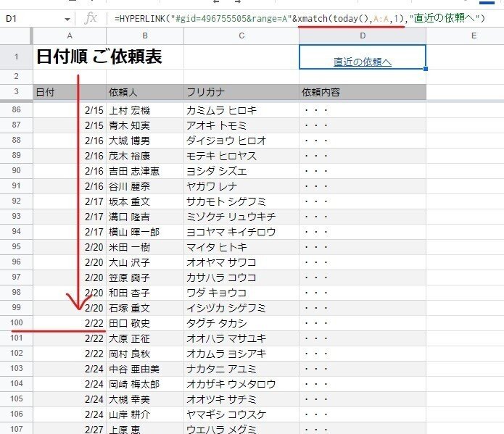Image resolution: width=504 pixels, height=434 pixels.
Task: Click furigana cell オカザキ ウメタロウ
Action: coord(241,384)
